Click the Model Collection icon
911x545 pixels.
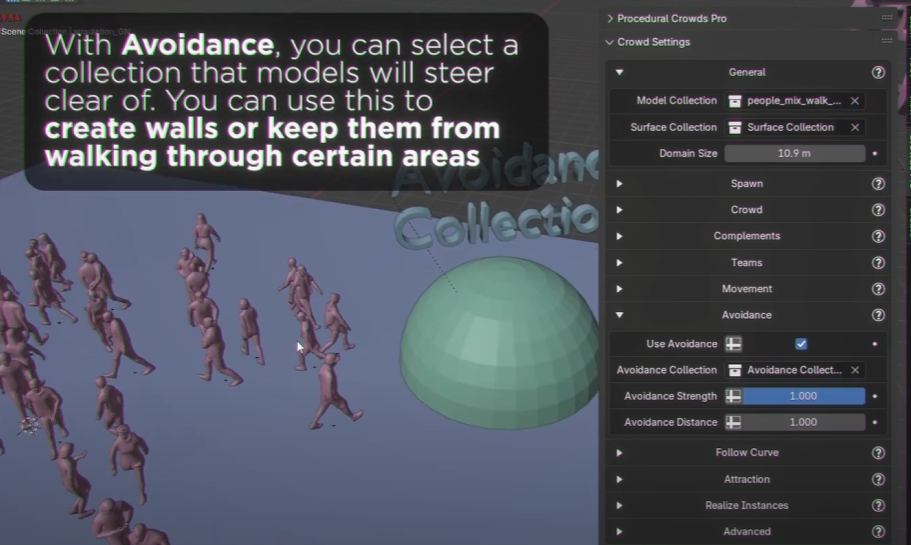point(735,101)
